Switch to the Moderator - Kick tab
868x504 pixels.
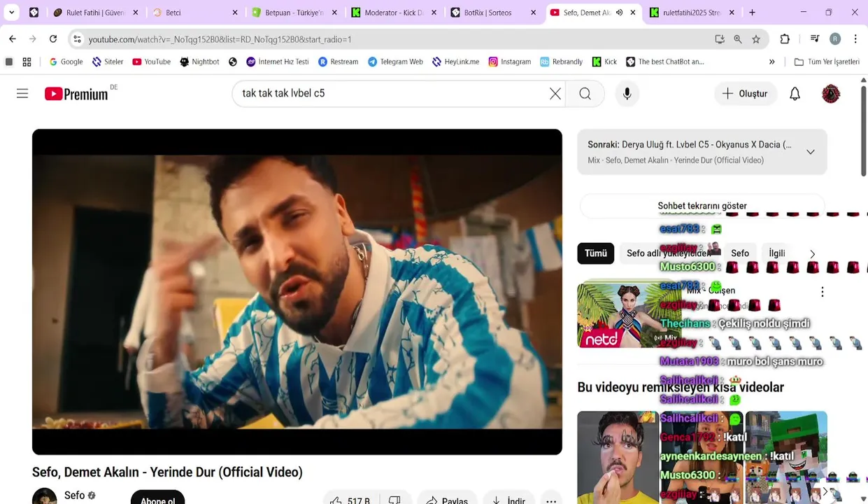click(393, 13)
